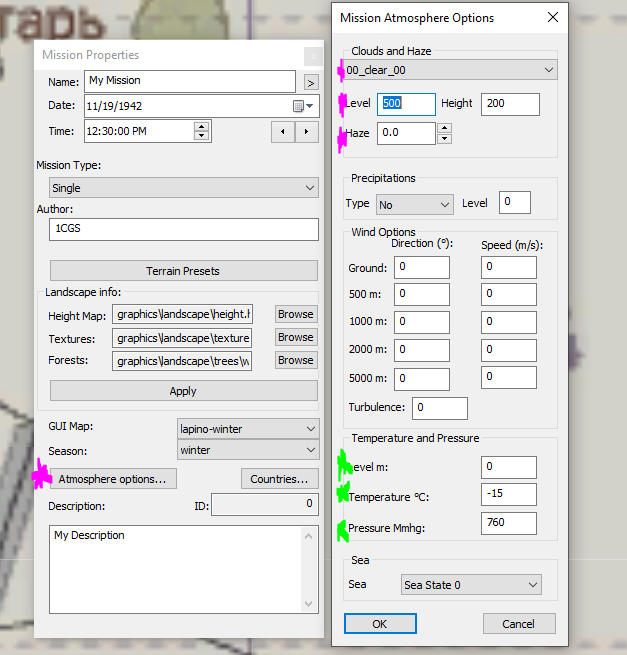Browse for the Forests file
Viewport: 627px width, 655px height.
tap(296, 360)
